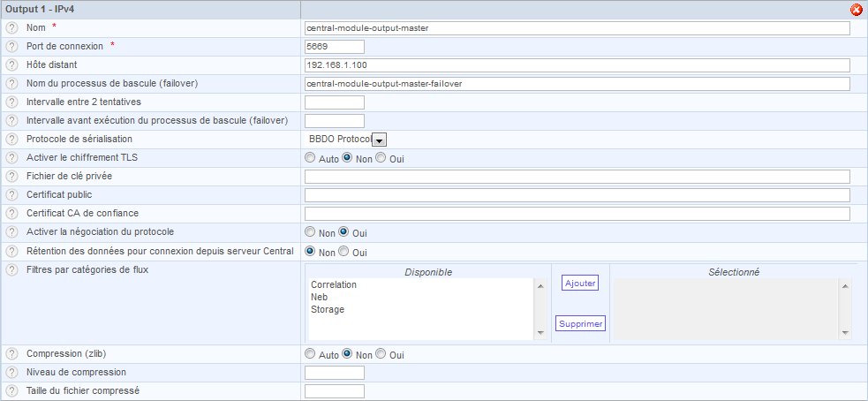Set protocol negotiation to Oui
Viewport: 868px width, 401px height.
[x=343, y=232]
